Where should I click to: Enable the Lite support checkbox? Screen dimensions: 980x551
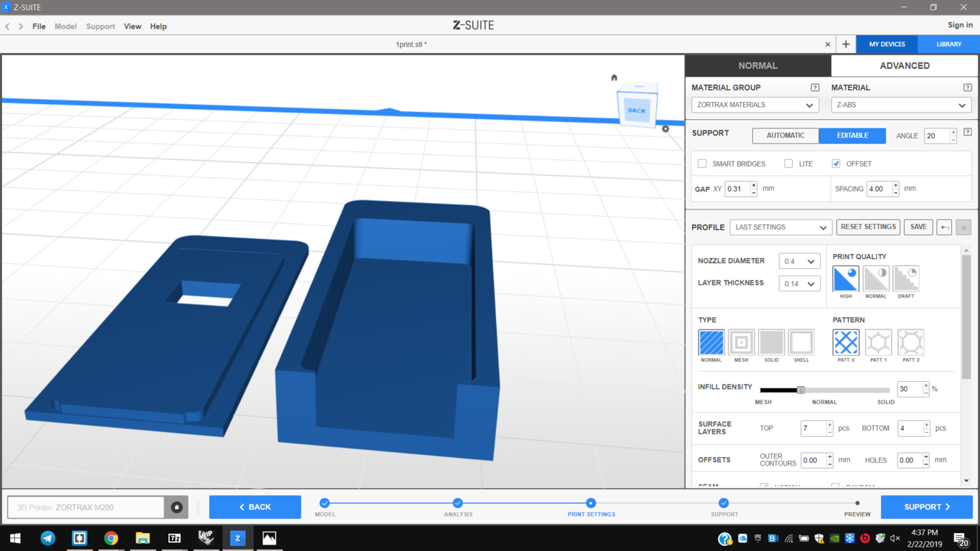(x=788, y=164)
